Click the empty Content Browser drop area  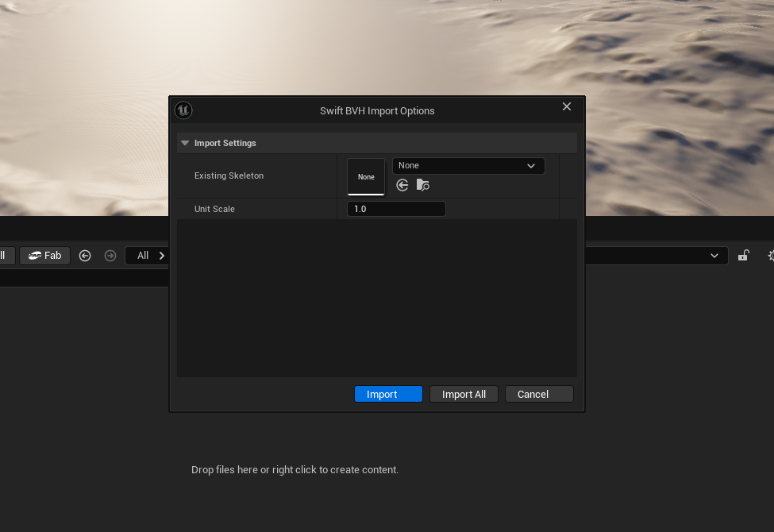click(x=295, y=469)
